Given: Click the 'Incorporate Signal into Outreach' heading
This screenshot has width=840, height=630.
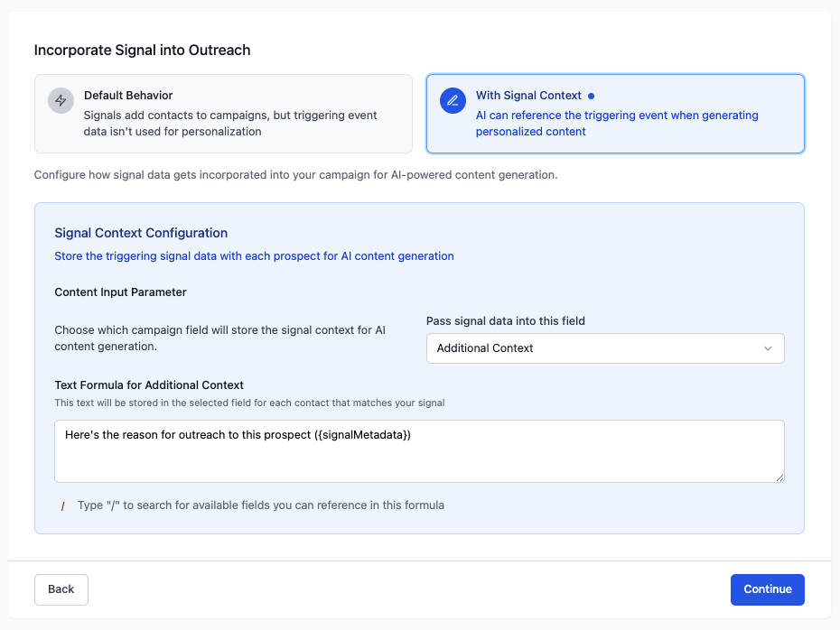Looking at the screenshot, I should pos(142,51).
